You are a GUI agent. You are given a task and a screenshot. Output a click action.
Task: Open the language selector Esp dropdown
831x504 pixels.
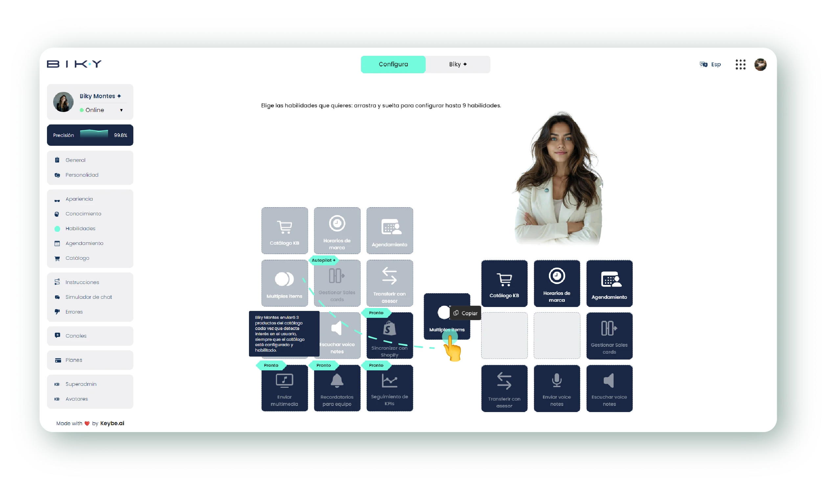(712, 64)
